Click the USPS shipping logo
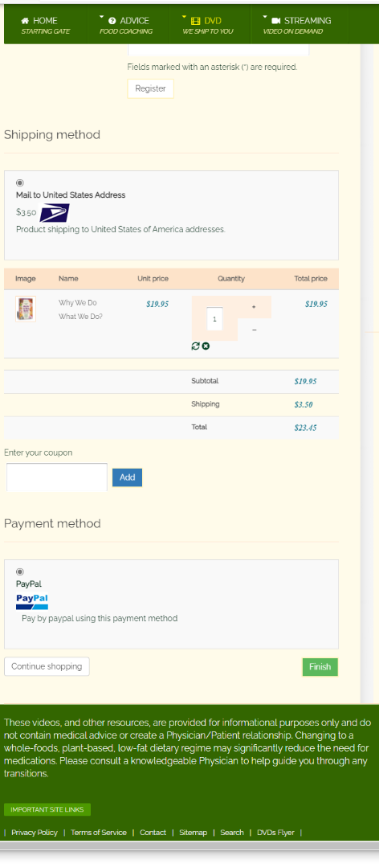 point(55,212)
